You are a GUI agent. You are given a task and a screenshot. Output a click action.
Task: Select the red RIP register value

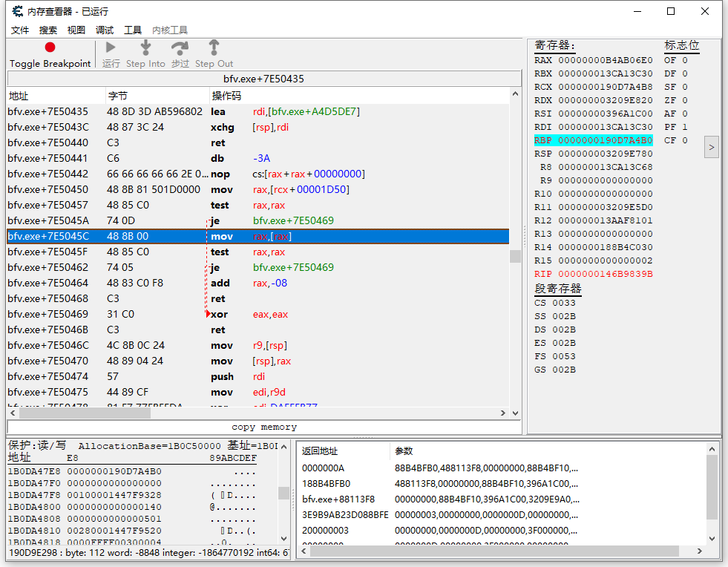pos(606,274)
